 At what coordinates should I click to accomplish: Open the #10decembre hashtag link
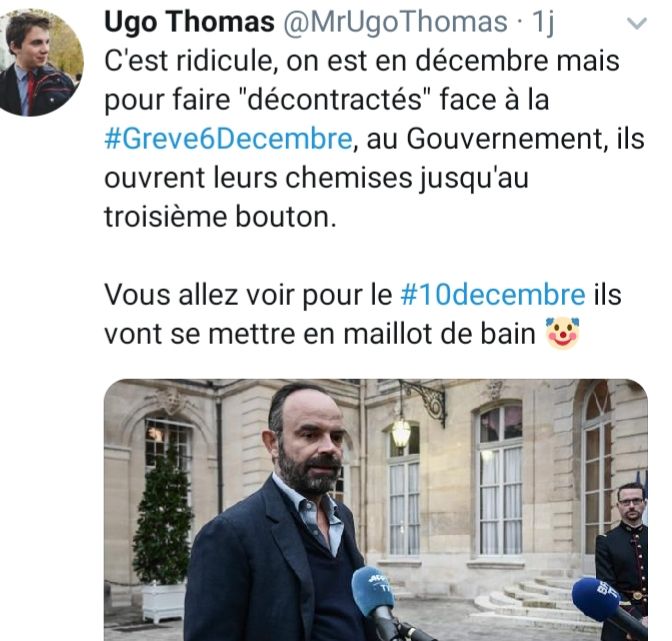tap(493, 295)
